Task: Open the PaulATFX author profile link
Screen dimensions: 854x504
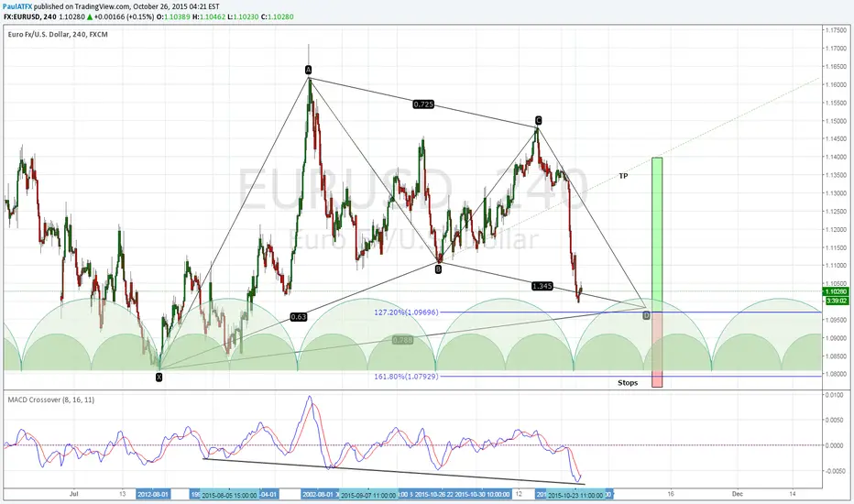Action: [x=17, y=6]
